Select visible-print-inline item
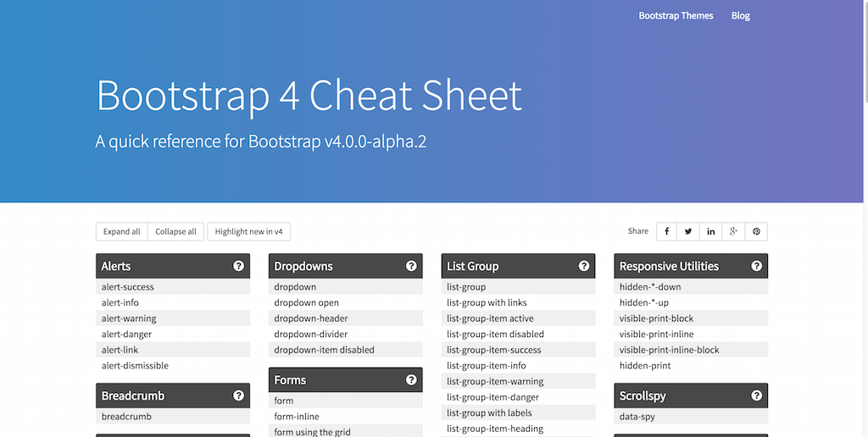 (691, 335)
